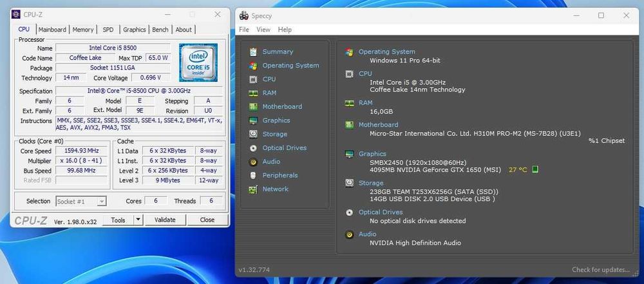Open the Storage heading link in summary pane
The width and height of the screenshot is (644, 284).
coord(371,183)
